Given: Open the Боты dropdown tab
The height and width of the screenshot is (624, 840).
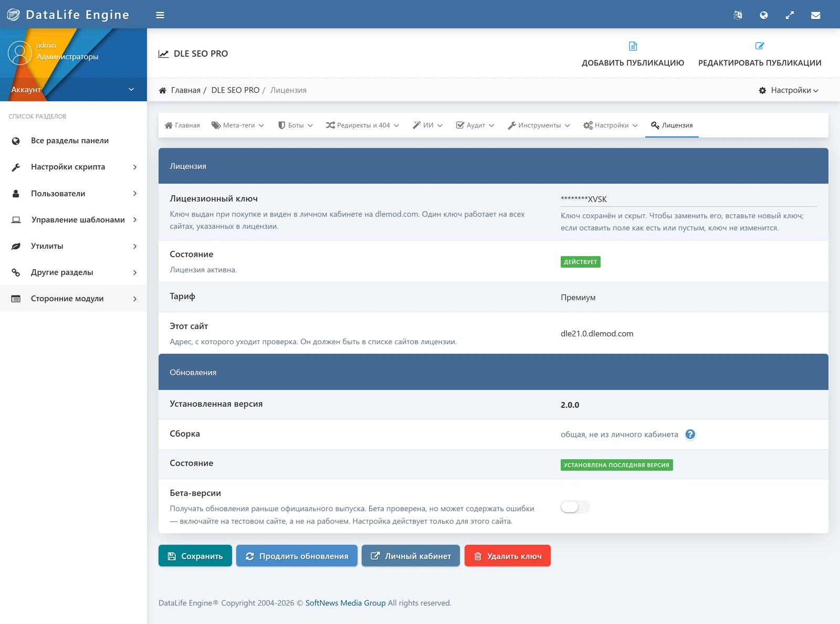Looking at the screenshot, I should tap(296, 125).
